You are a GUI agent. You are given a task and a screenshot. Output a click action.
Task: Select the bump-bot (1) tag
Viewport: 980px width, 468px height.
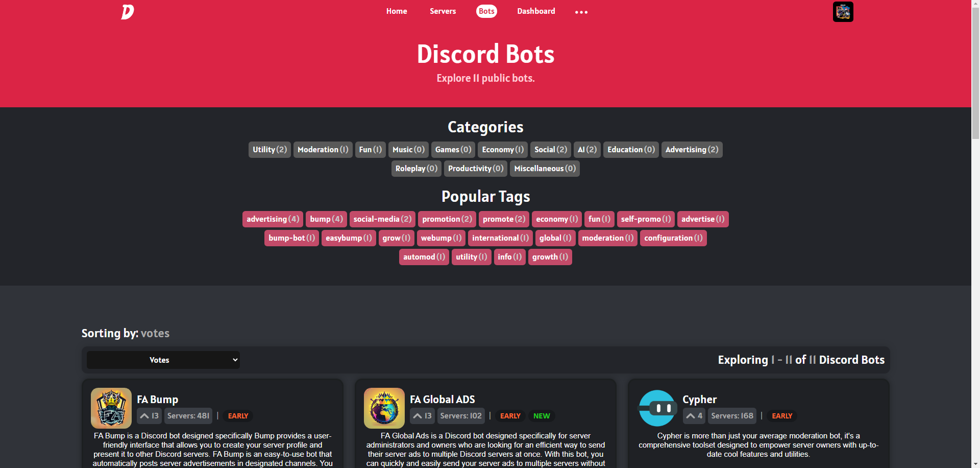tap(291, 238)
